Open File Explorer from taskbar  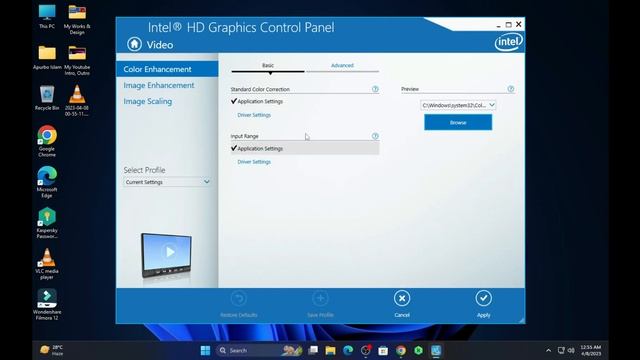pyautogui.click(x=330, y=350)
